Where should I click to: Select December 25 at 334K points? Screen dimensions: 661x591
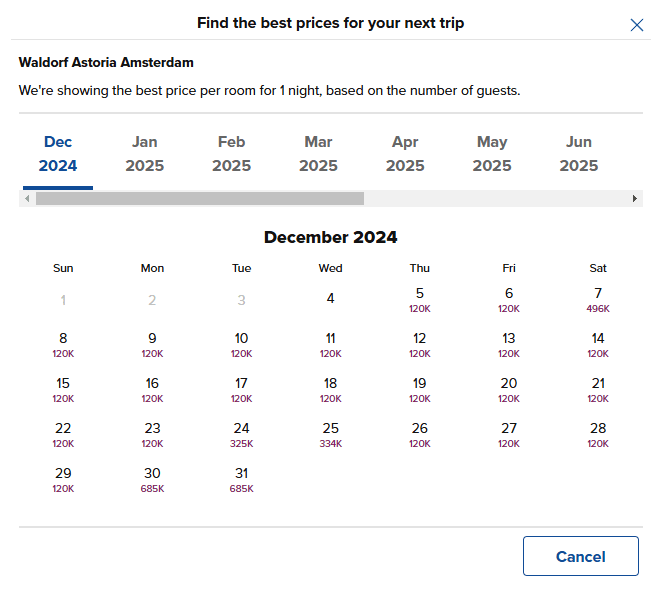[331, 434]
